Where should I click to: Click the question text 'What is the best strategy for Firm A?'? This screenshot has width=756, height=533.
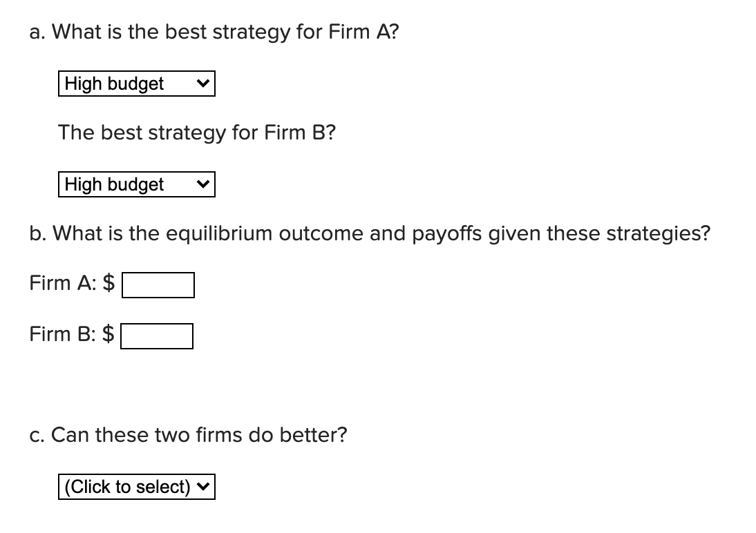pos(214,31)
